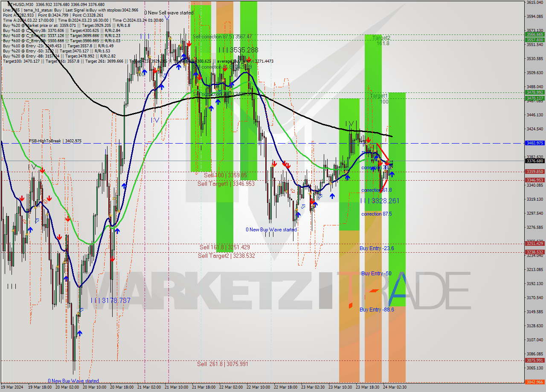Image resolution: width=546 pixels, height=392 pixels.
Task: Click the '23 Mar 18:30' time axis label
Action: point(368,387)
